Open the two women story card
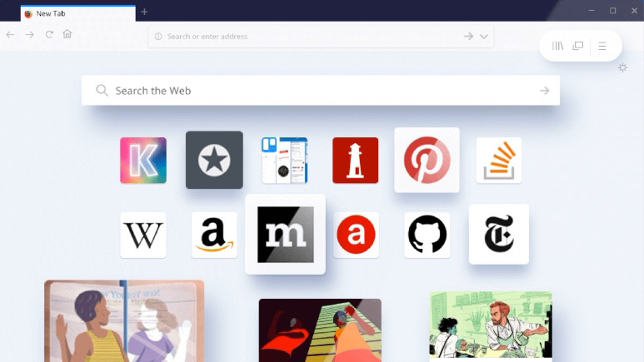 click(x=124, y=321)
